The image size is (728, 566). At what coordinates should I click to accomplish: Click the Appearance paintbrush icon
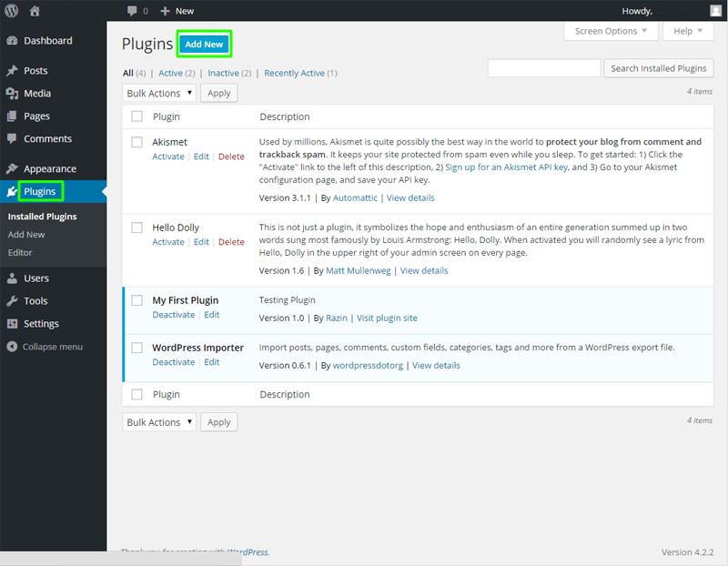pos(12,168)
